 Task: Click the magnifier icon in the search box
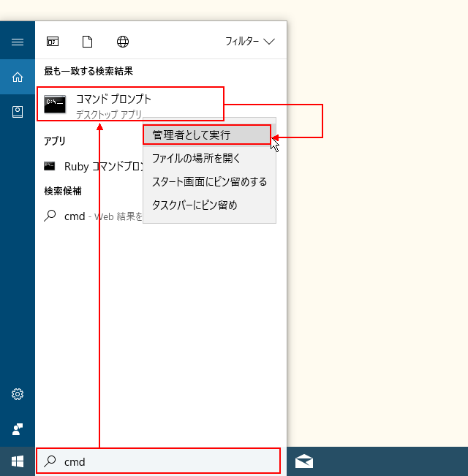pyautogui.click(x=50, y=461)
